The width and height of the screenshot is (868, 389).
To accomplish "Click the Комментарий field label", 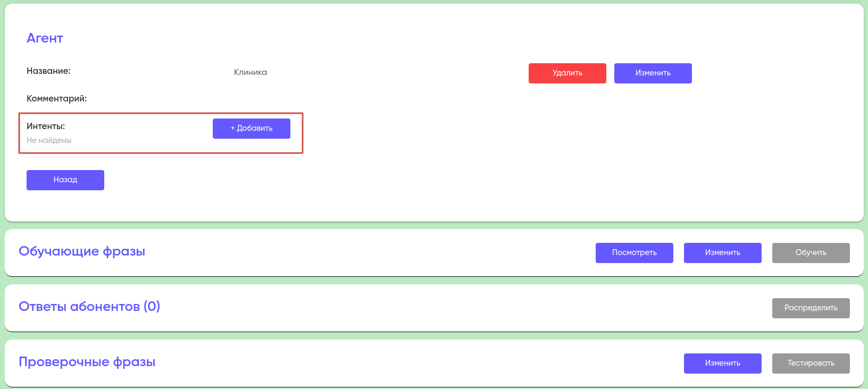I will 56,99.
